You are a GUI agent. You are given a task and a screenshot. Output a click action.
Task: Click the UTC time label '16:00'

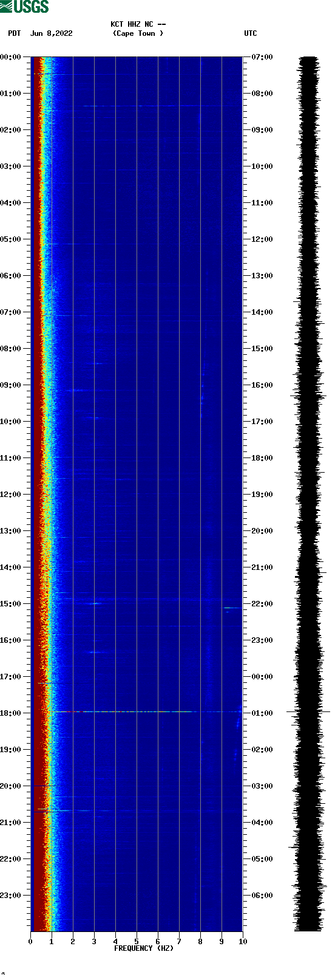pyautogui.click(x=262, y=385)
